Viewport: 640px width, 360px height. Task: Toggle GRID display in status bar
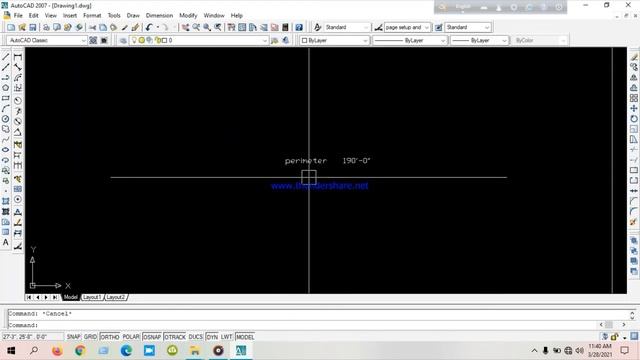(90, 337)
